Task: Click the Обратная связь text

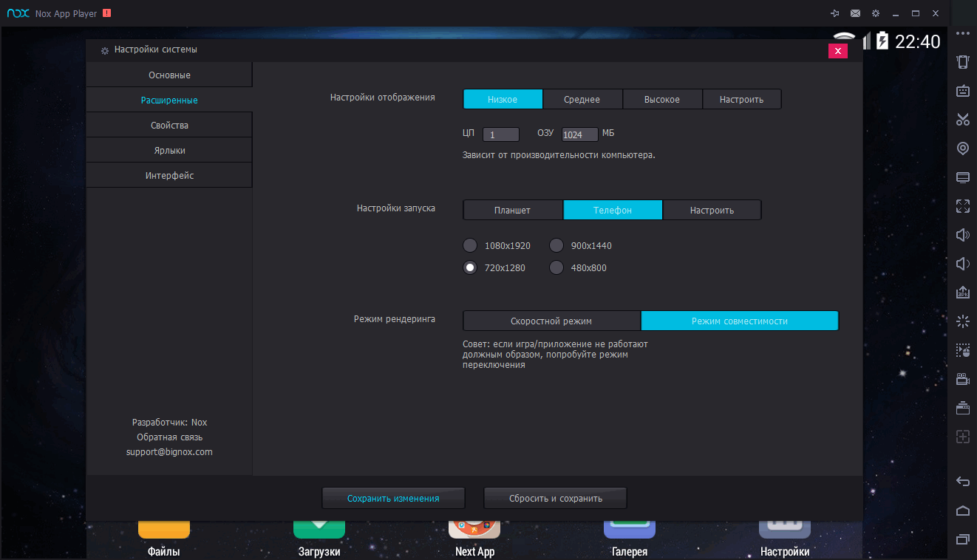Action: [x=169, y=437]
